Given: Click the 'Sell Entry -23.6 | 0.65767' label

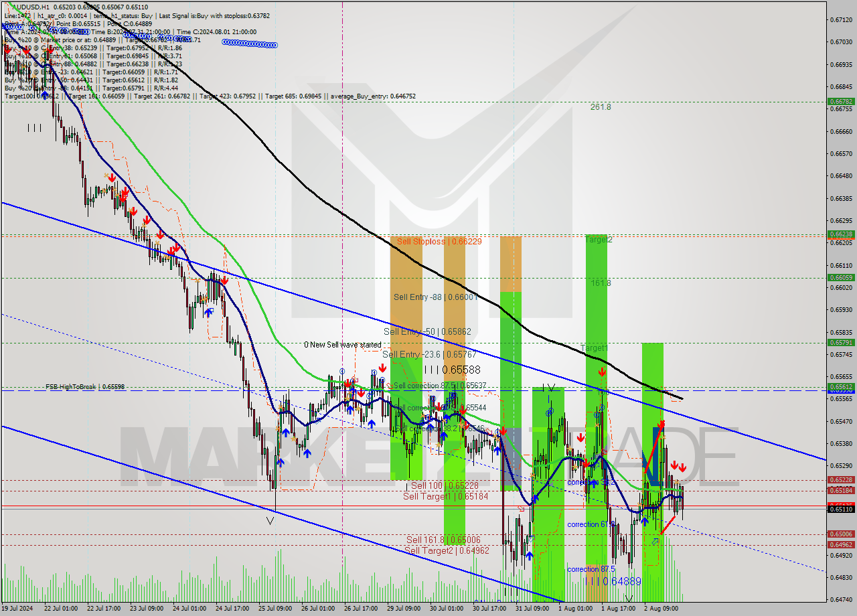Looking at the screenshot, I should [429, 354].
